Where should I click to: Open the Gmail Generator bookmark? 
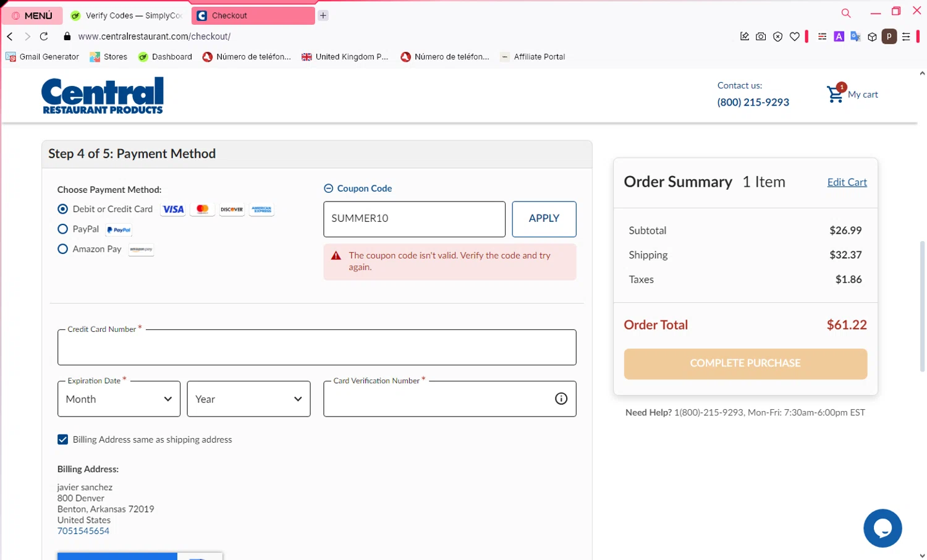[x=43, y=57]
